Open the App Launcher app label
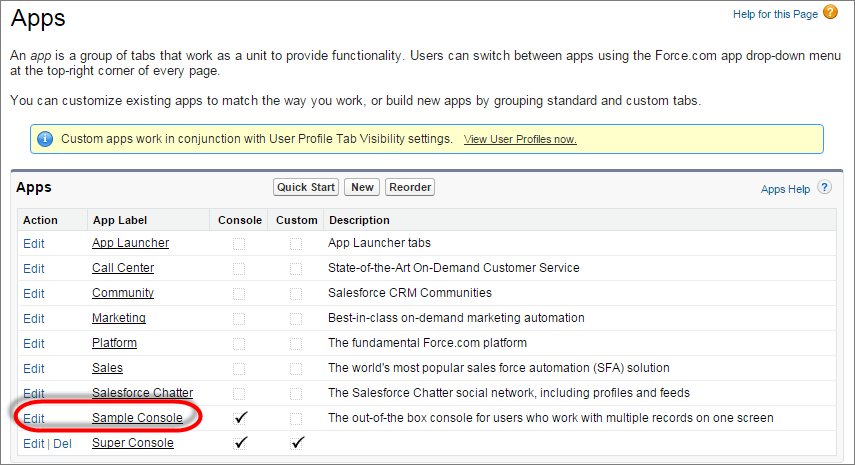Viewport: 855px width, 465px height. (130, 243)
